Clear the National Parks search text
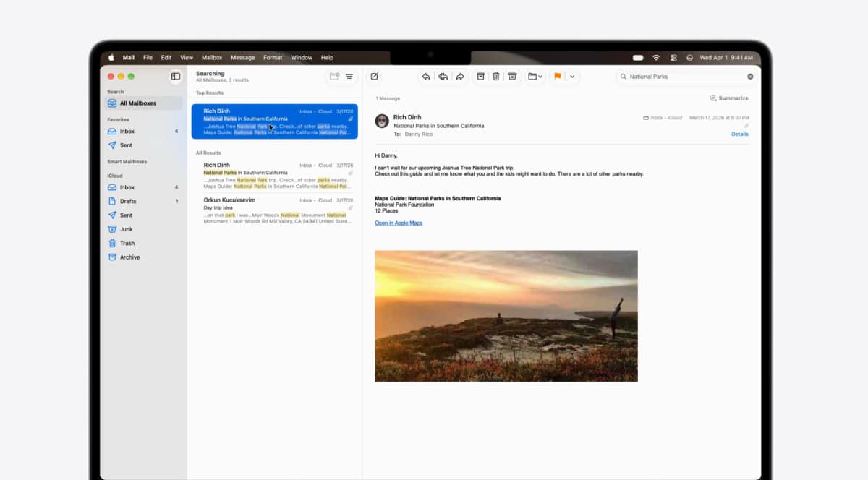This screenshot has height=480, width=868. (750, 77)
